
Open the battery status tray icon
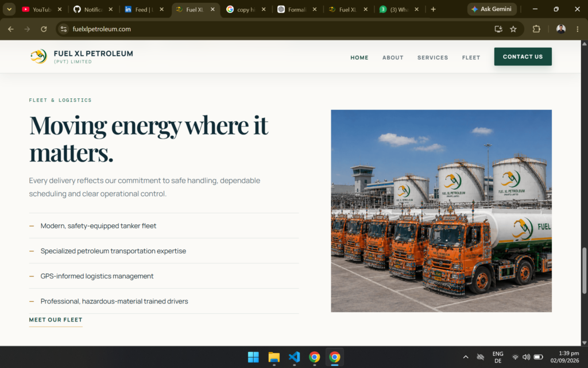(x=538, y=357)
